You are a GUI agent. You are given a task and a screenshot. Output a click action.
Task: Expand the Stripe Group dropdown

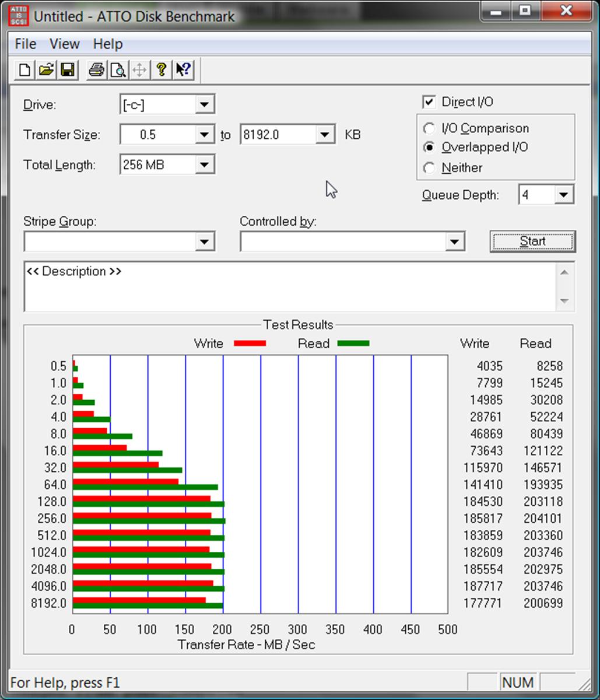click(204, 242)
